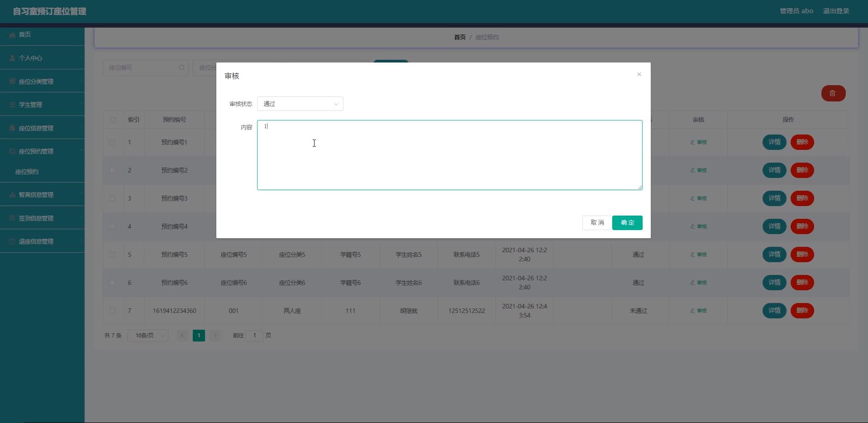Delete row 4 with 删除 button
Screen dimensions: 868x423
[802, 226]
